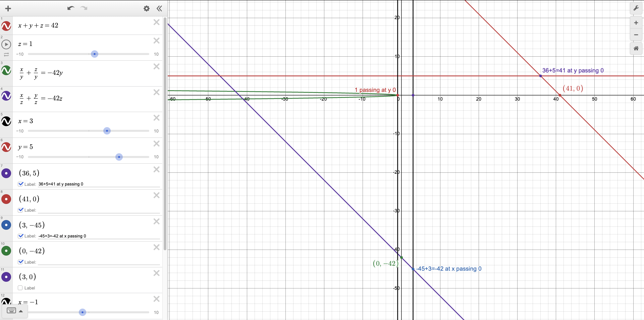The image size is (644, 320).
Task: Open the expression list settings gear
Action: pos(147,8)
